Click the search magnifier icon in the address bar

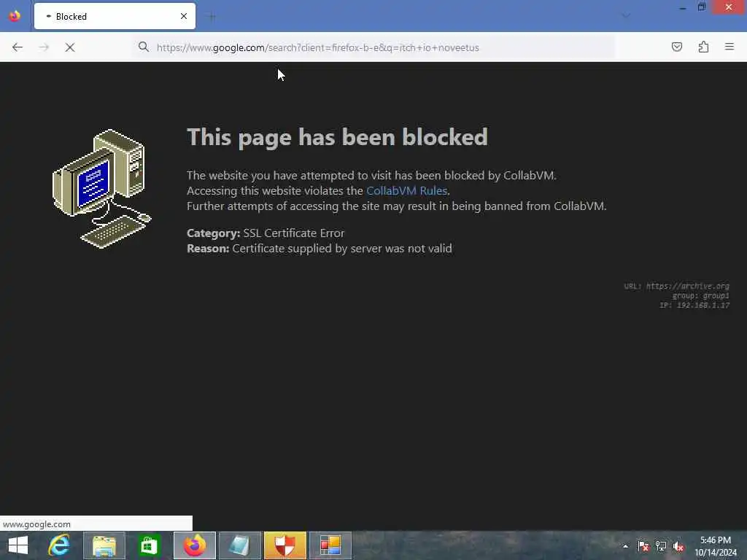[x=144, y=47]
